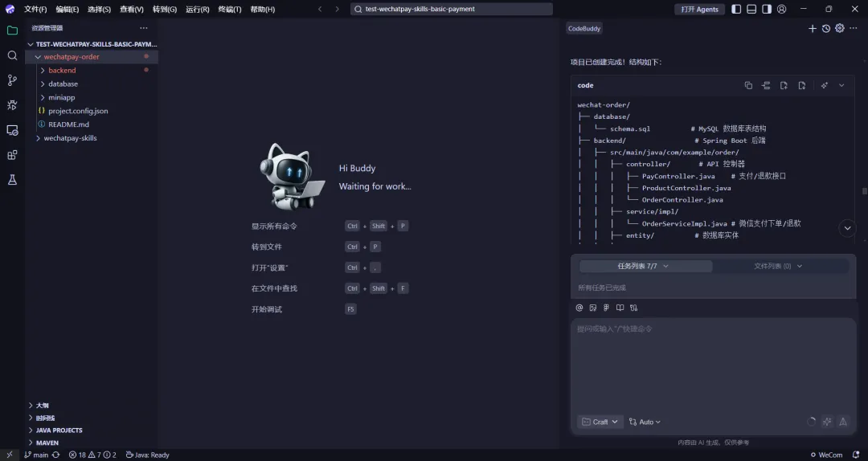Click the sync changes icon in status bar
This screenshot has height=461, width=868.
click(56, 455)
